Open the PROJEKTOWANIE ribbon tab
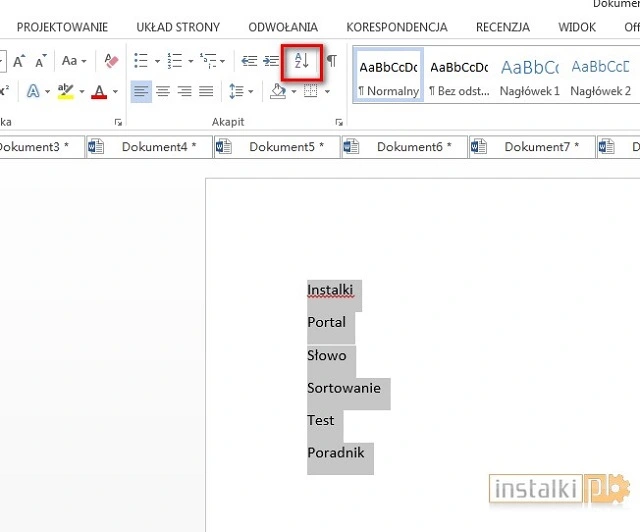640x532 pixels. pyautogui.click(x=62, y=27)
